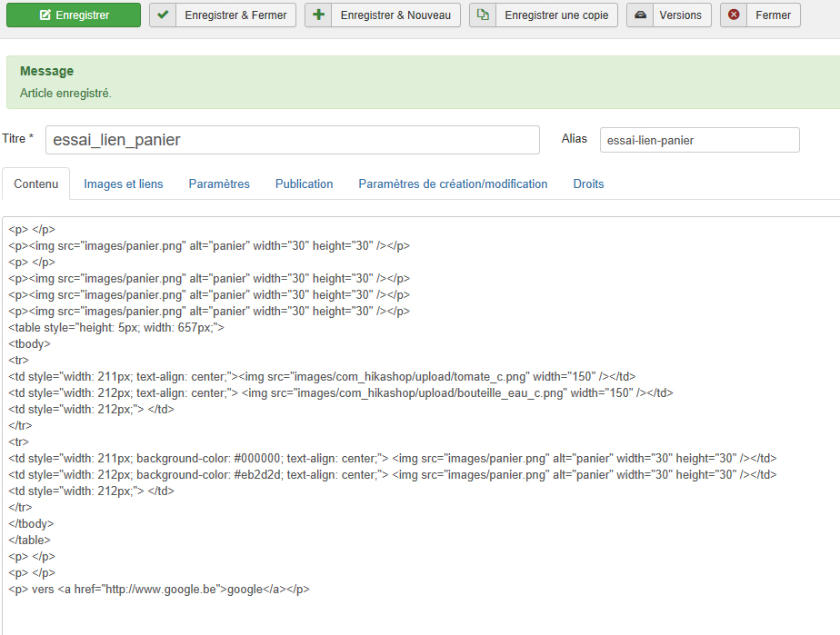Click the edit icon inside Enregistrer button
Viewport: 840px width, 635px height.
pyautogui.click(x=45, y=15)
